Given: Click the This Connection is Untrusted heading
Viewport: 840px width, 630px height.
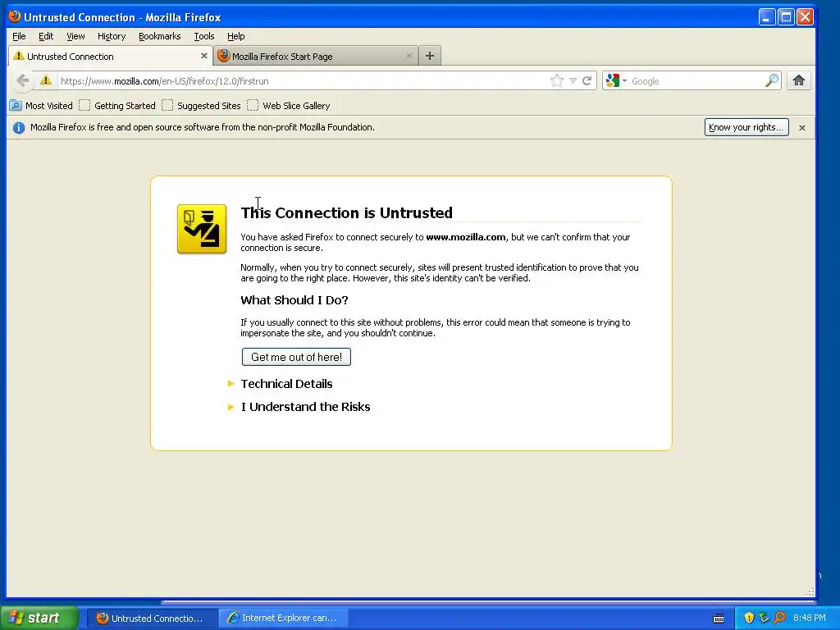Looking at the screenshot, I should pyautogui.click(x=347, y=212).
